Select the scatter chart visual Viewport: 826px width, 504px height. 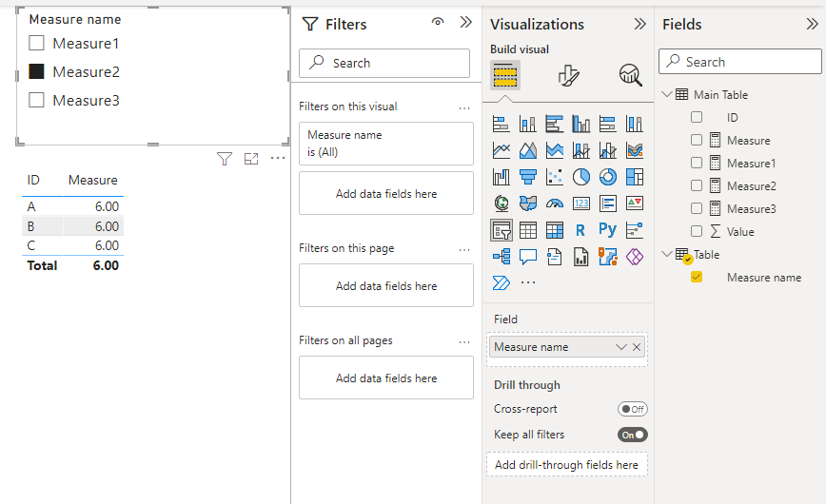tap(554, 177)
